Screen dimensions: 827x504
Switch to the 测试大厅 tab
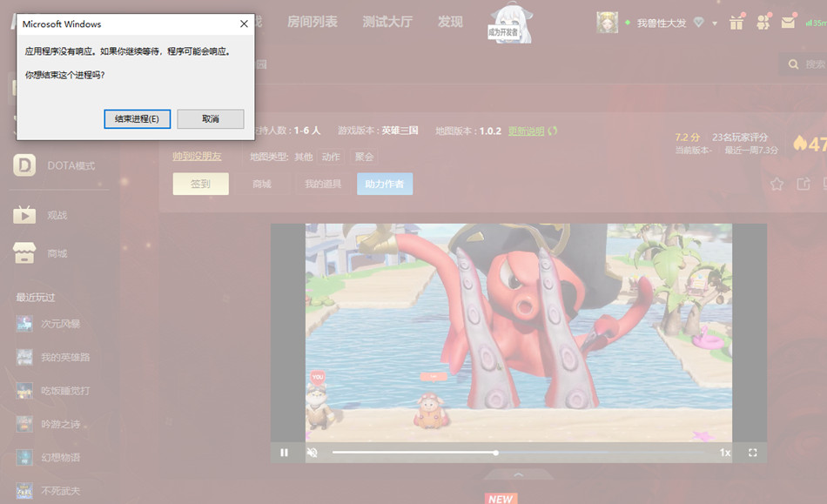387,22
